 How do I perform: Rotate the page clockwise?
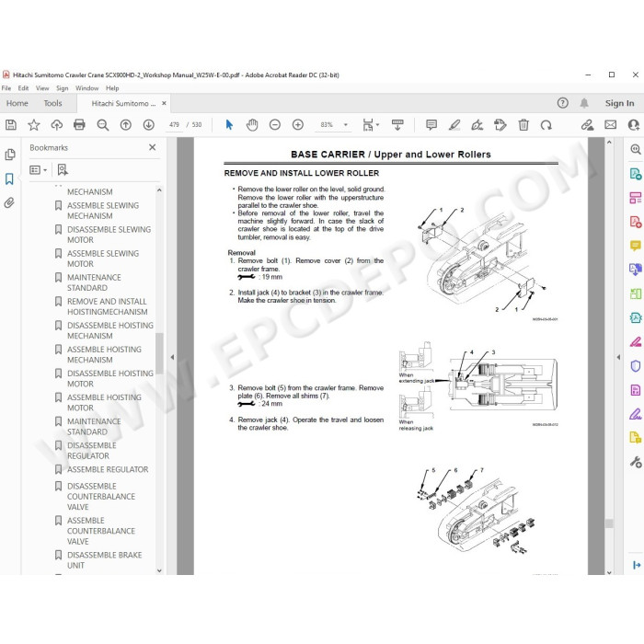coord(546,125)
